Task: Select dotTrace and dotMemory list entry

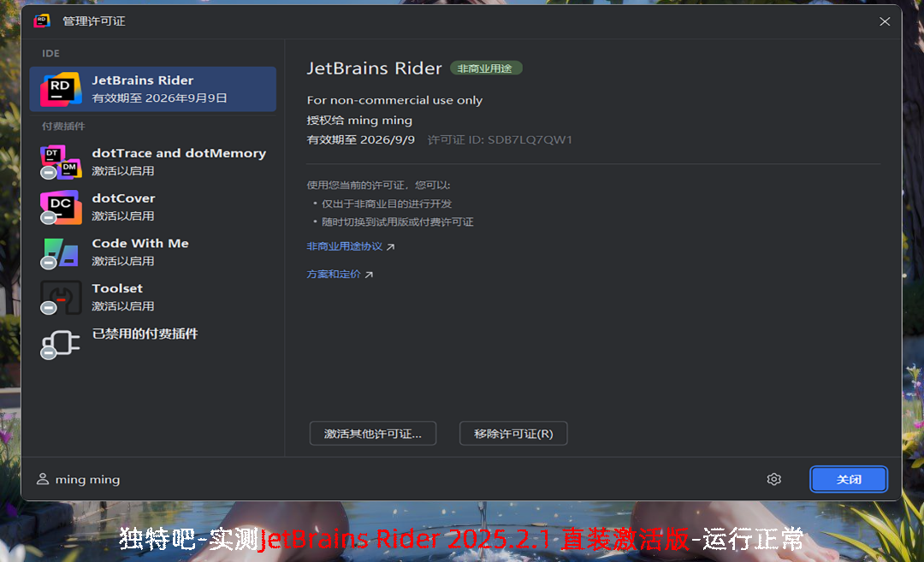Action: pos(178,162)
